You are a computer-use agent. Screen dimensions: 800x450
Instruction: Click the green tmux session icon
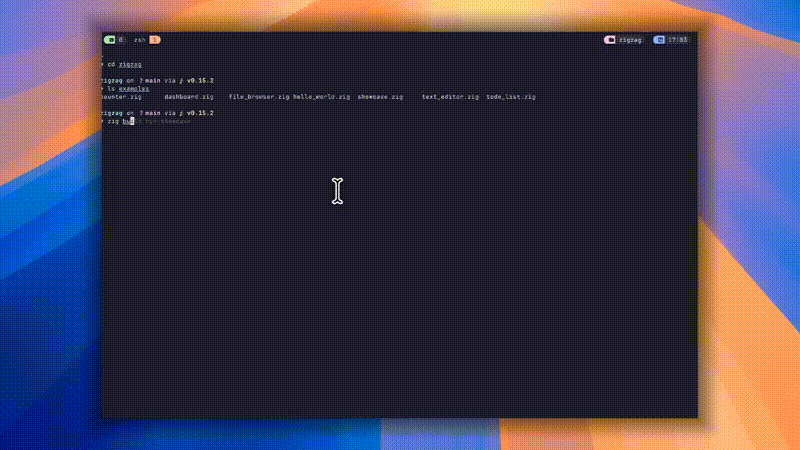click(x=109, y=40)
